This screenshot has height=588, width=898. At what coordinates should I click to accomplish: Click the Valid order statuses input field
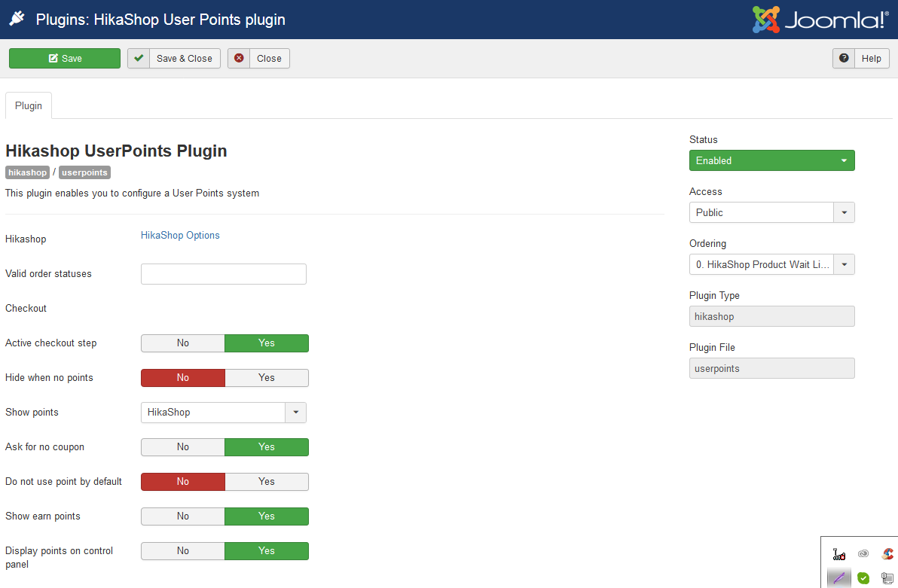[224, 274]
